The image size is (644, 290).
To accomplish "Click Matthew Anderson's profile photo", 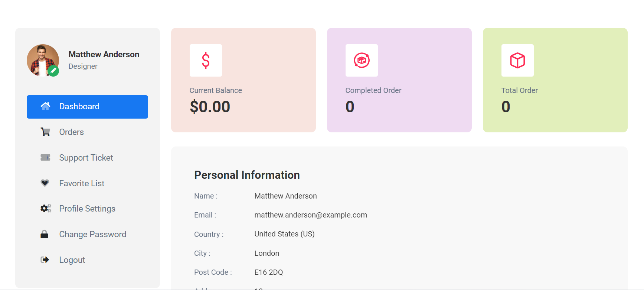I will tap(43, 60).
